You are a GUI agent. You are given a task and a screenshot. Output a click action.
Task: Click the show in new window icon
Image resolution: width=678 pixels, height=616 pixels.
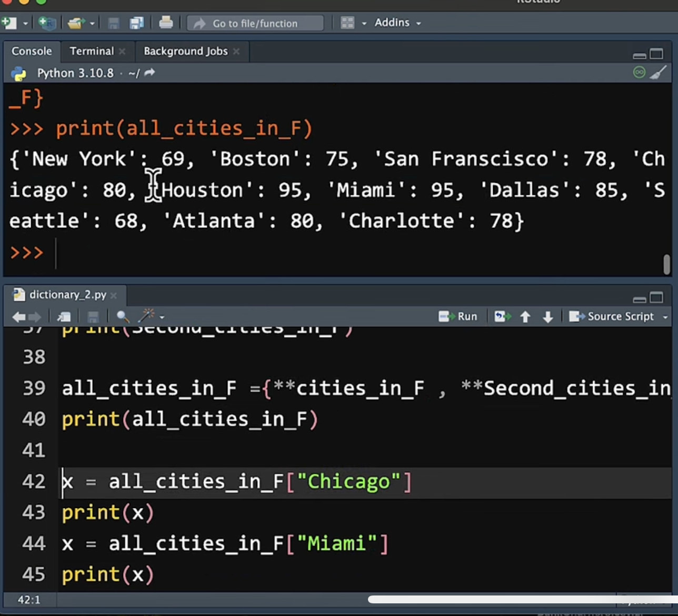tap(64, 316)
